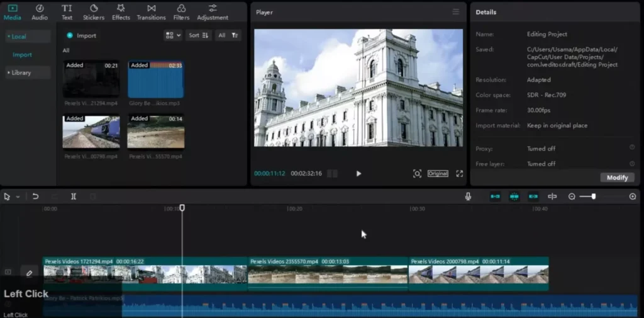Click the preview quality bars icon
Screen dimensions: 644x318
[x=332, y=174]
